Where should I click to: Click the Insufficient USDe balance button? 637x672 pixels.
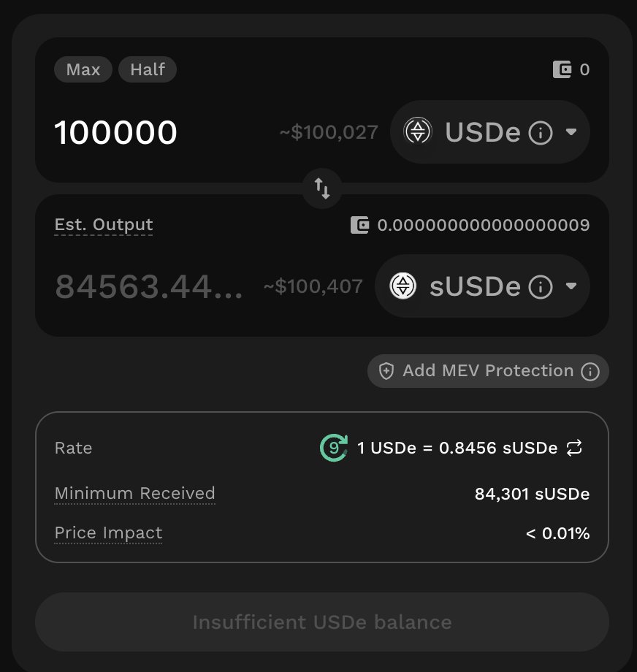pos(322,622)
